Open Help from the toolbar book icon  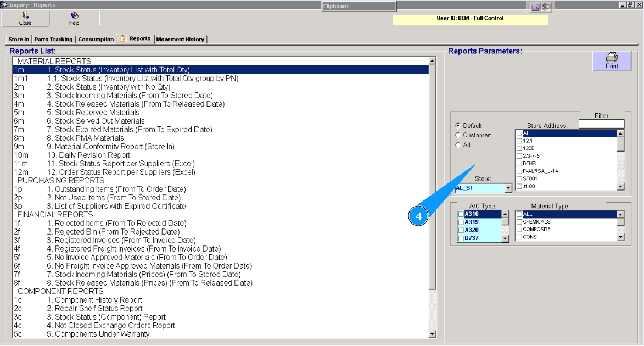(x=74, y=15)
